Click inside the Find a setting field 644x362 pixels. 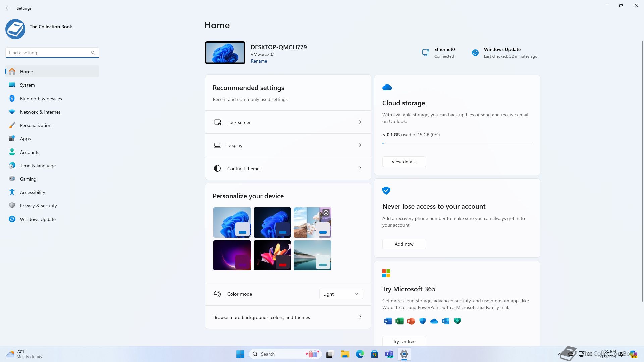tap(49, 53)
